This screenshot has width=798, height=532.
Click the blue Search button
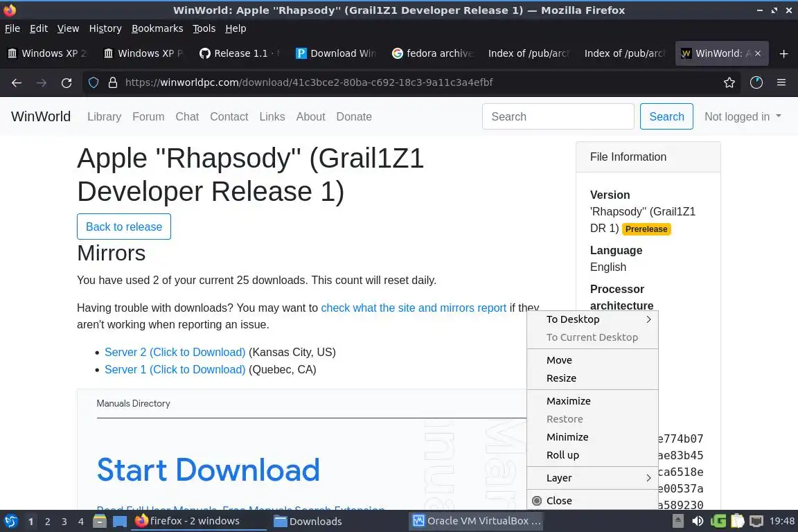tap(666, 116)
